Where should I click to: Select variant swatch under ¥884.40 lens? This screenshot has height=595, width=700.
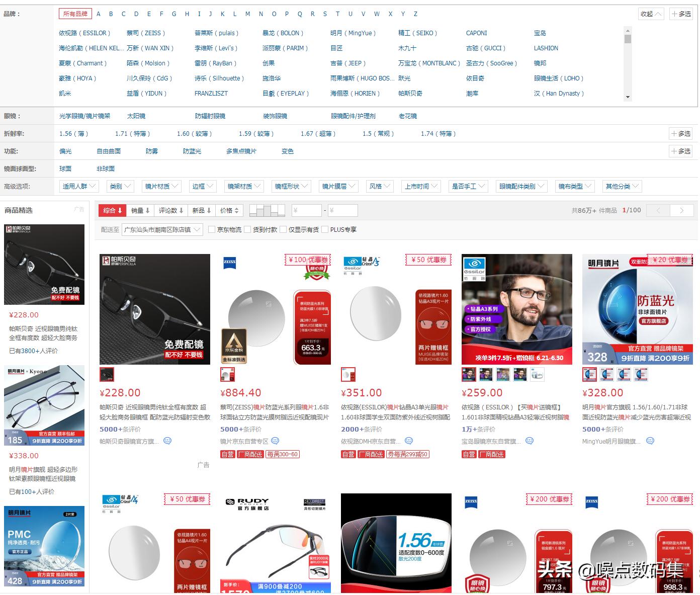pos(227,375)
